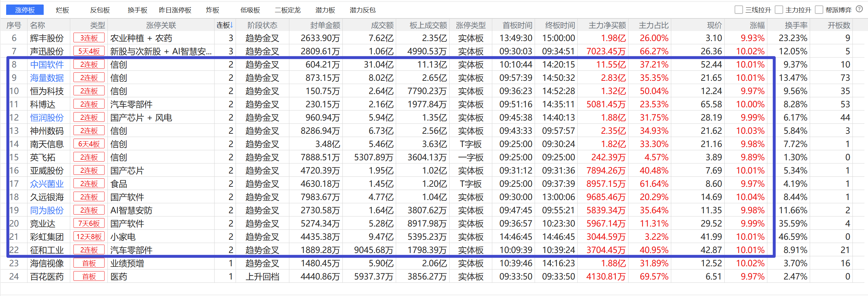This screenshot has height=296, width=868.
Task: Click 上升回档 status for 百花医药
Action: [262, 277]
